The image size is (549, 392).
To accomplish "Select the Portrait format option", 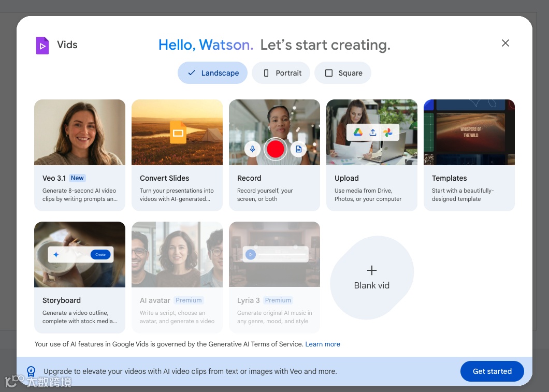I will point(281,73).
